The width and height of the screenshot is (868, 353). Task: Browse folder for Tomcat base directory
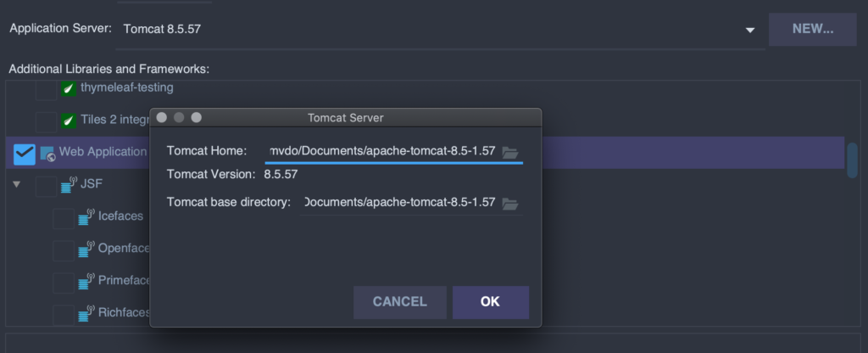click(x=509, y=204)
